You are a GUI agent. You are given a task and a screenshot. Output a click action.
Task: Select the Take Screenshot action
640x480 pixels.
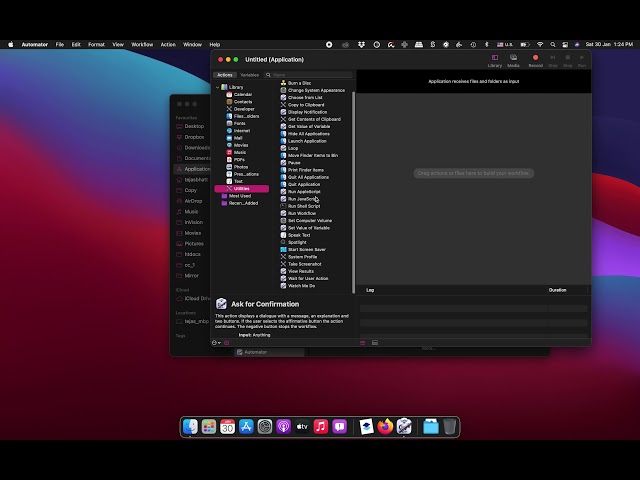(304, 264)
